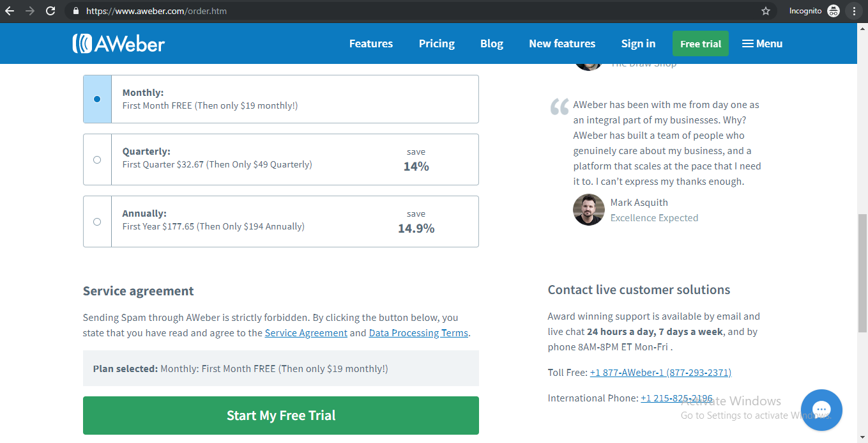Click the 'Incognito' label text
This screenshot has width=868, height=443.
805,11
